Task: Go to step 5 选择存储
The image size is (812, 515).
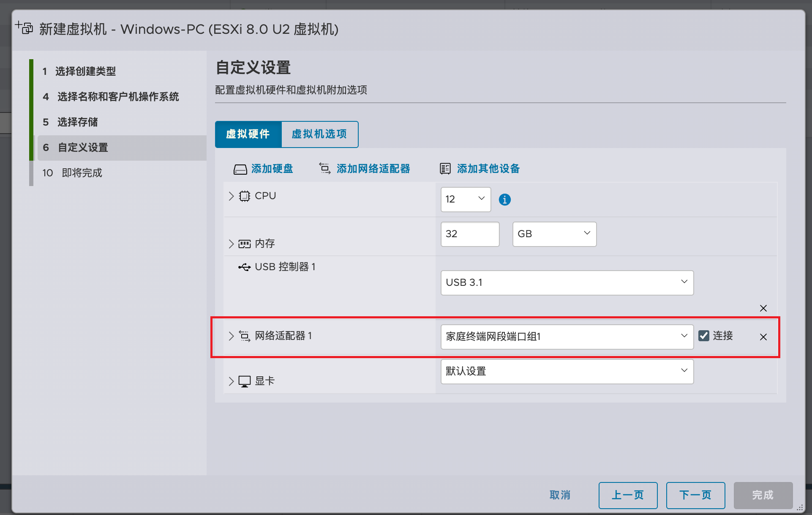Action: pos(77,122)
